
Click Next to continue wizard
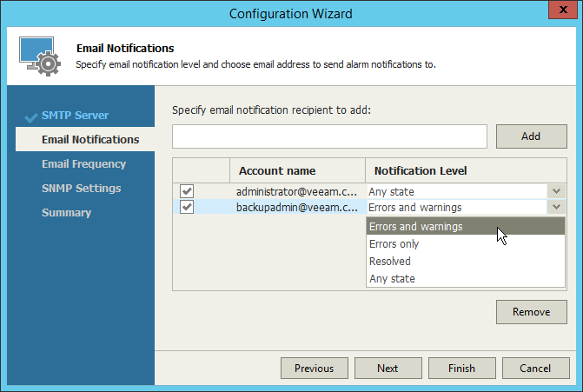coord(388,369)
